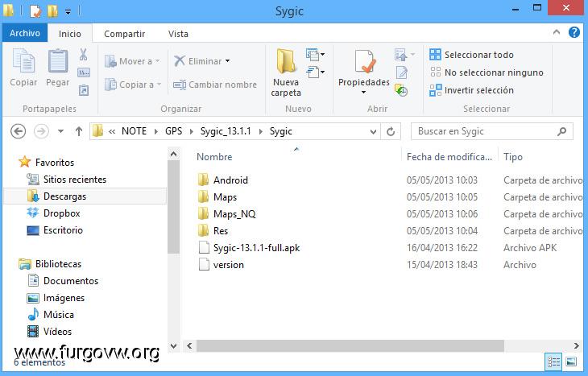Click Invertir selección
Image resolution: width=588 pixels, height=376 pixels.
click(471, 90)
